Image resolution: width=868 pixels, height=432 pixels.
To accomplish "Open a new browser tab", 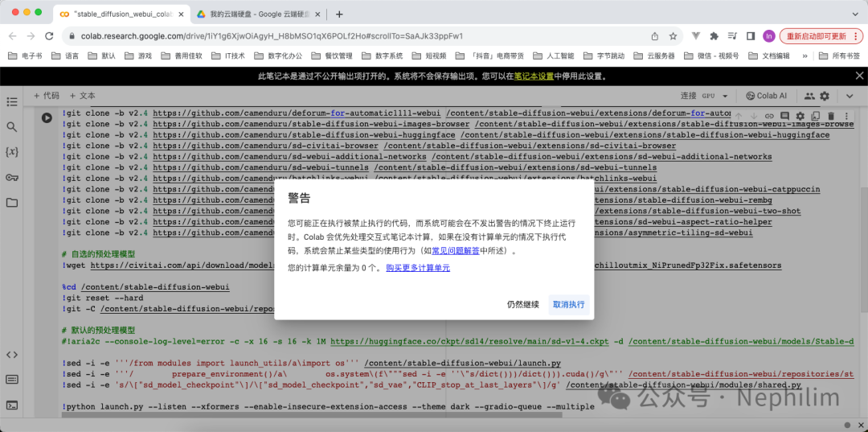I will 339,14.
